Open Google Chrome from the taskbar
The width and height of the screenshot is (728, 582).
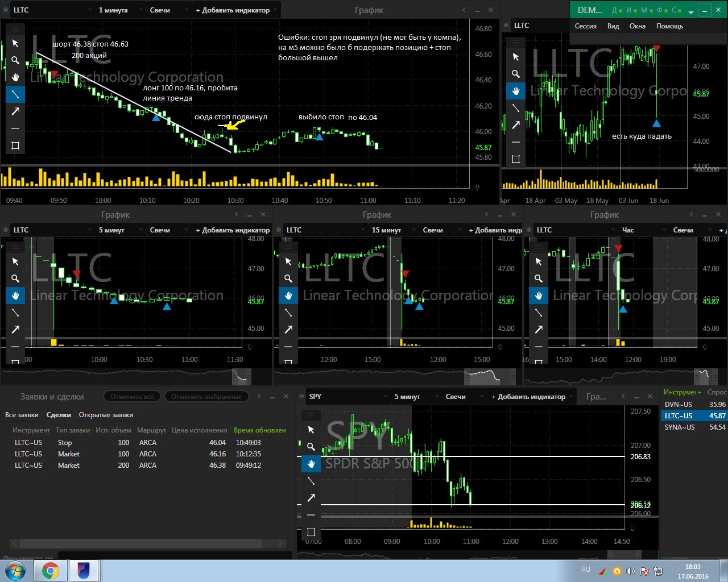click(x=50, y=571)
